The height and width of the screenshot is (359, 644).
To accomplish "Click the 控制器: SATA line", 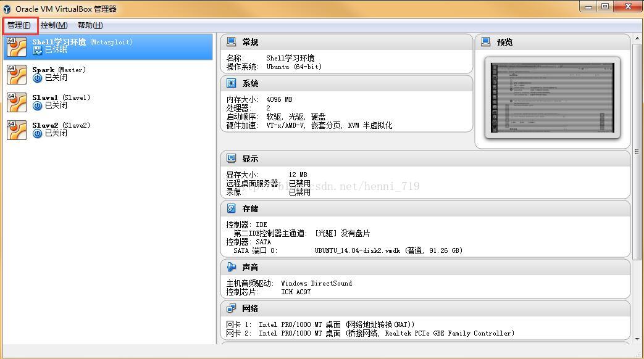I will pos(248,242).
